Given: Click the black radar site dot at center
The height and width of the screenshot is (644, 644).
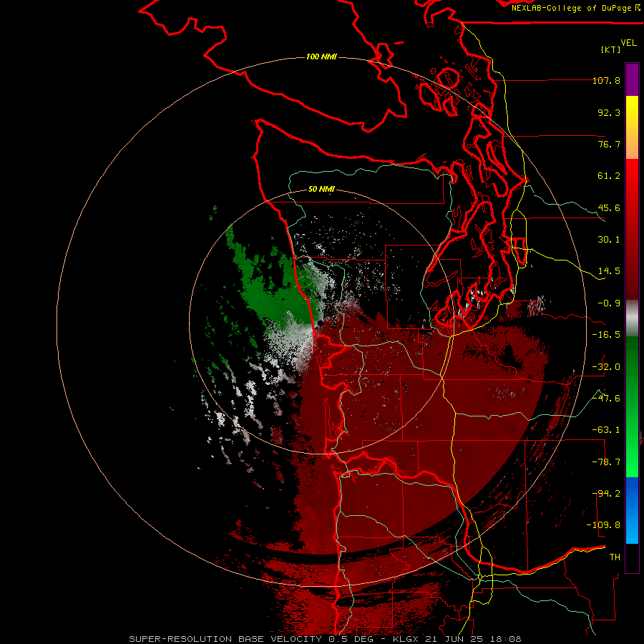Looking at the screenshot, I should 321,323.
